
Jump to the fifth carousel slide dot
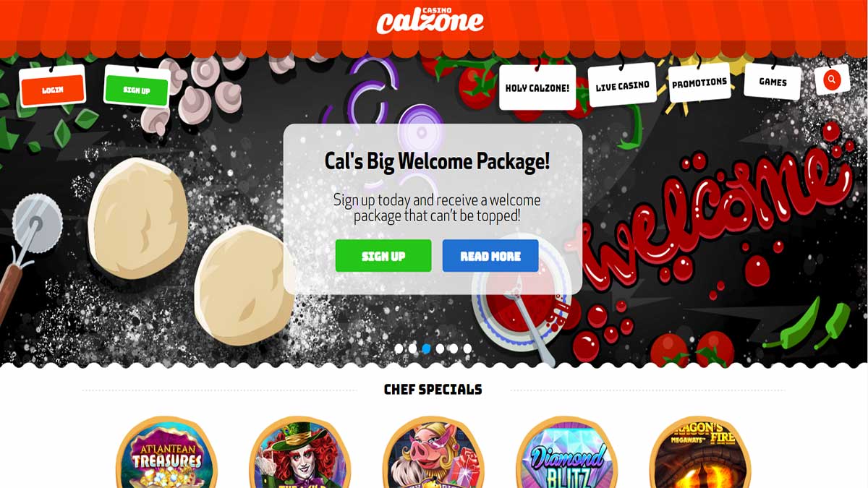(x=454, y=348)
